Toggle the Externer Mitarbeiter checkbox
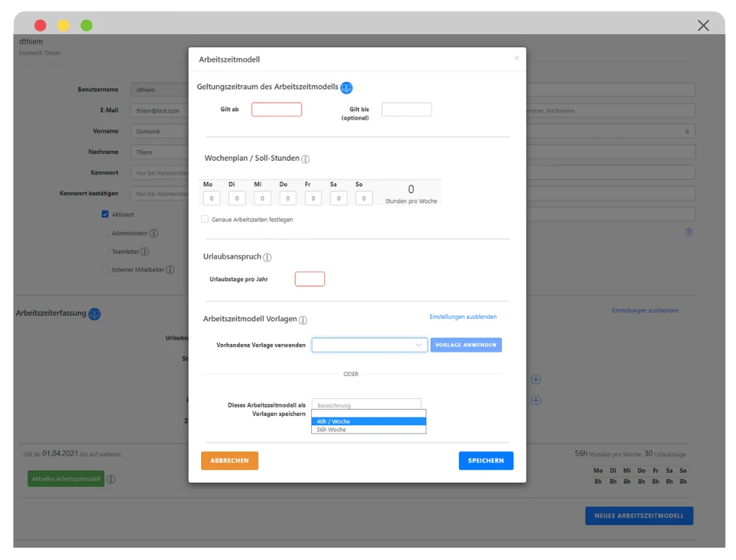The width and height of the screenshot is (736, 560). click(x=105, y=269)
